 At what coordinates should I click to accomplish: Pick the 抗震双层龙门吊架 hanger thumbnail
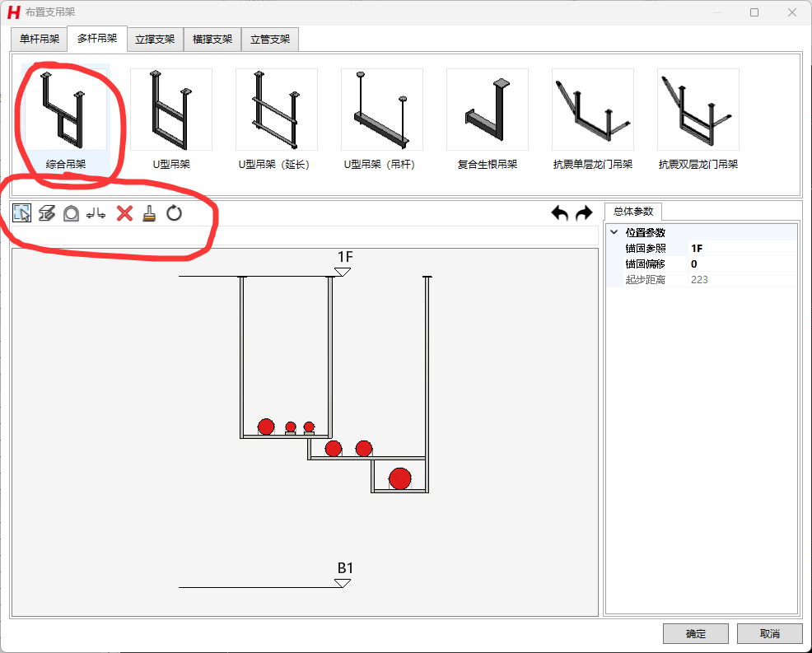[698, 110]
